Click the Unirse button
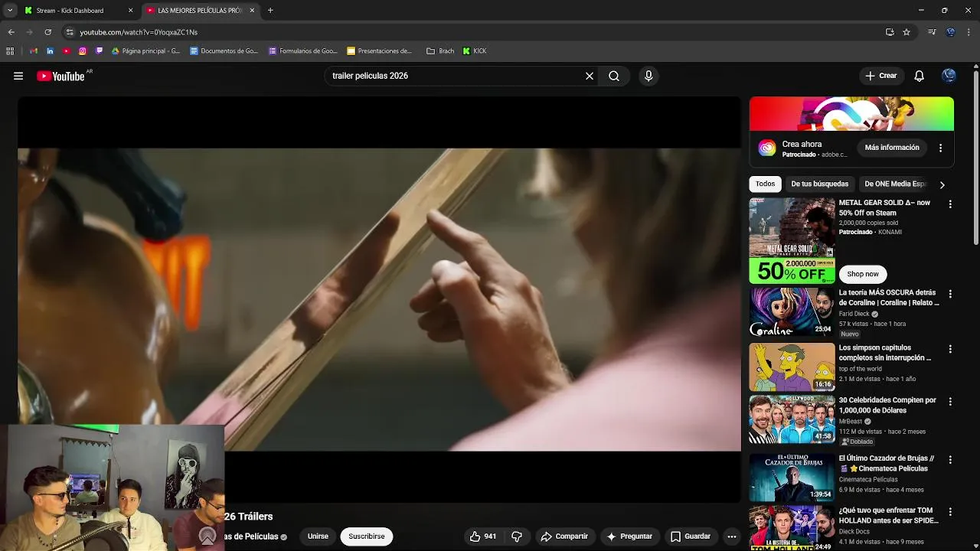This screenshot has width=980, height=551. [318, 536]
